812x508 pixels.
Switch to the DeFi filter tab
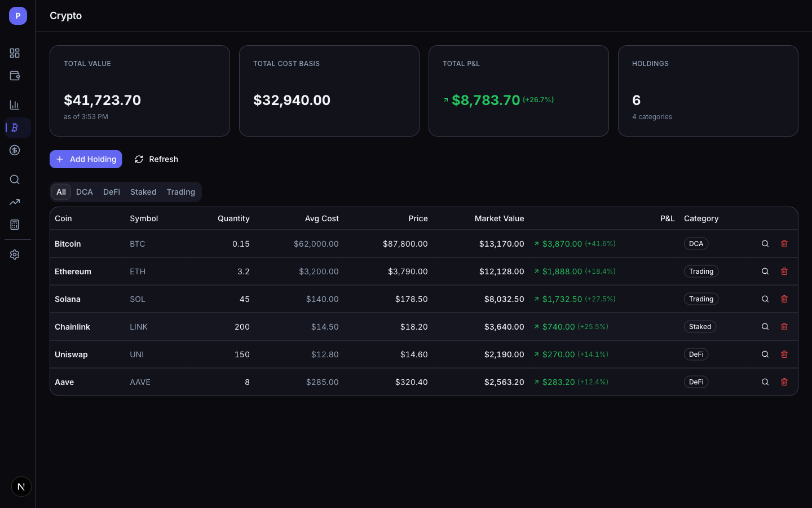click(112, 192)
